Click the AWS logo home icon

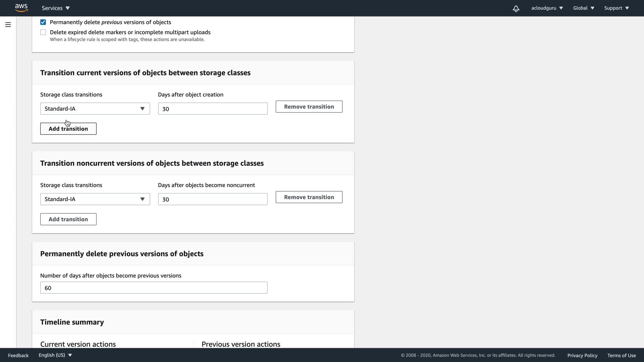pos(21,8)
